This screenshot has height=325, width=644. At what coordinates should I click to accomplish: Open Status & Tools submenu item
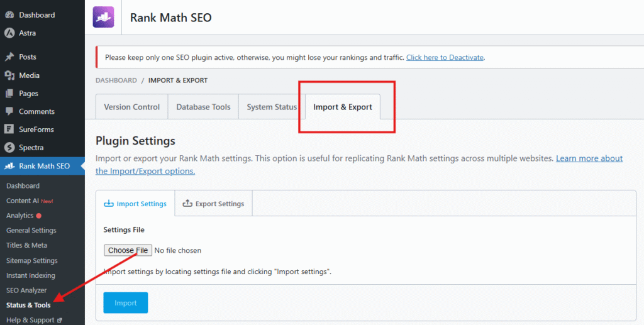pos(28,306)
